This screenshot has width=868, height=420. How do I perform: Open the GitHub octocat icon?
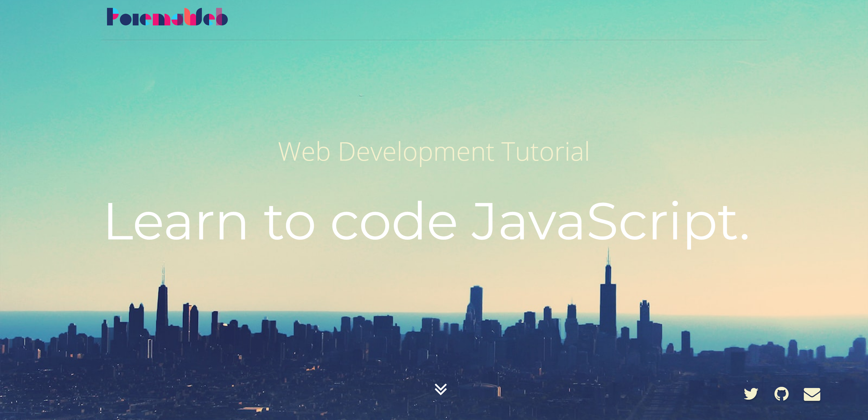[781, 394]
